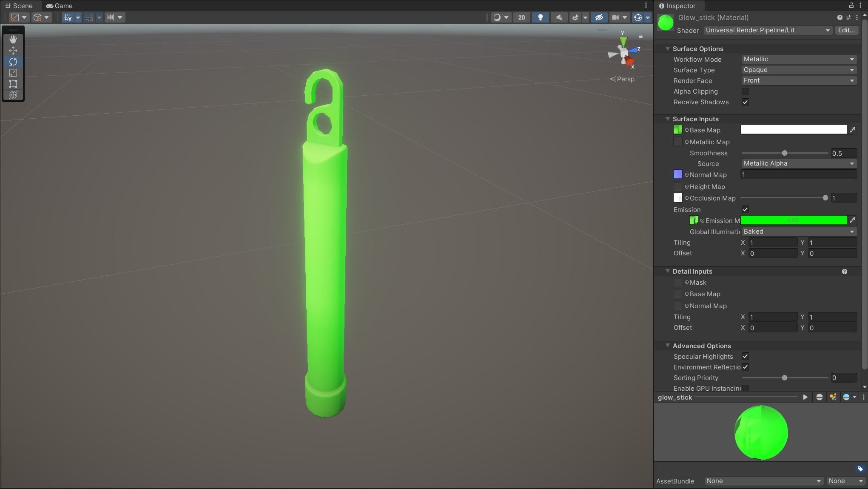Toggle scene audio with the speaker icon

[559, 17]
